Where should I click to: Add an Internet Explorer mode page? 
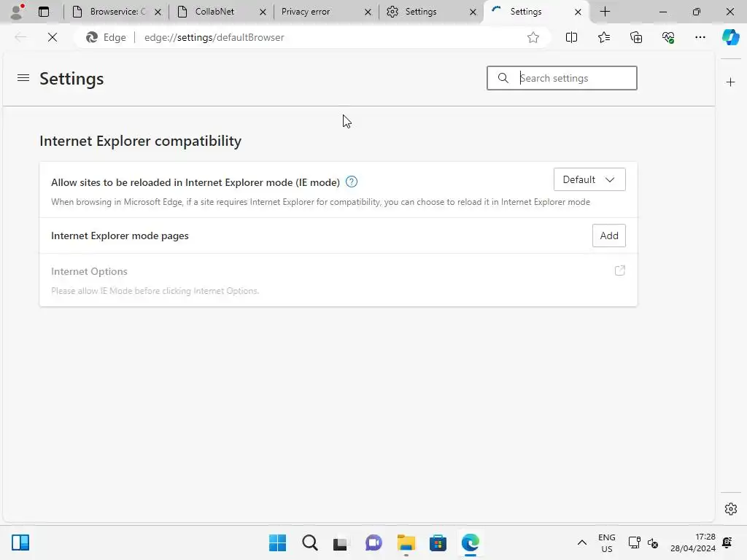[x=609, y=236]
